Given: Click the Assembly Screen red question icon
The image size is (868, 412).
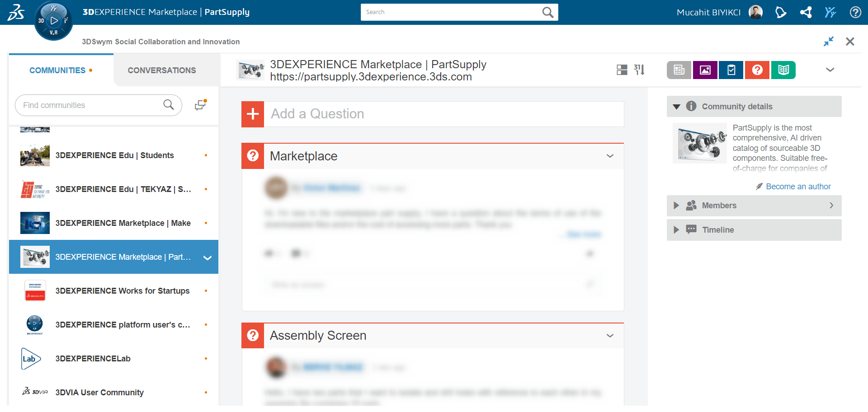Looking at the screenshot, I should 253,335.
